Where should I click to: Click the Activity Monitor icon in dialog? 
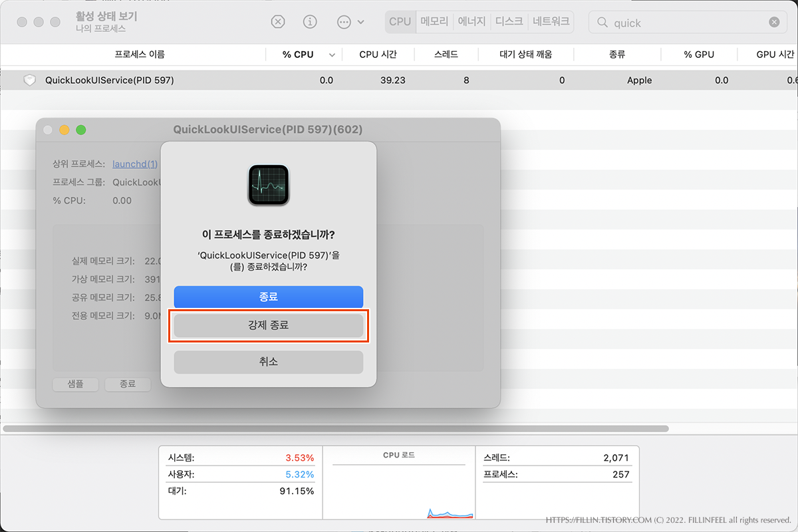point(269,186)
